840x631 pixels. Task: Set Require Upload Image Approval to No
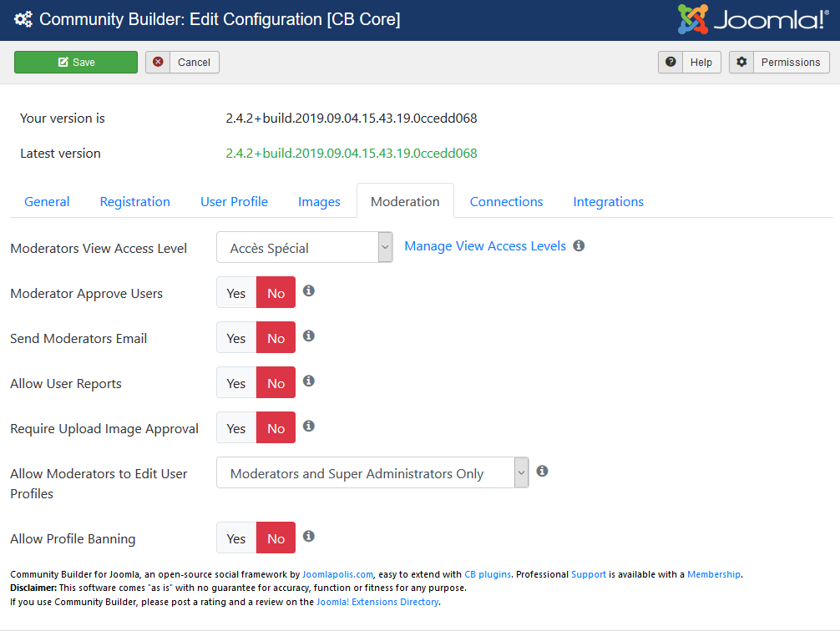[x=276, y=427]
